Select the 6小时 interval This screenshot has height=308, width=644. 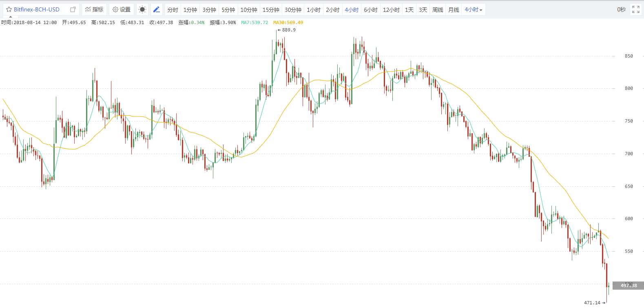tap(371, 10)
